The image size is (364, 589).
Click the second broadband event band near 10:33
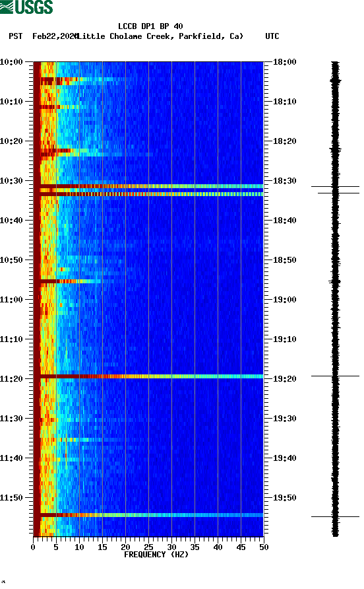[x=148, y=194]
